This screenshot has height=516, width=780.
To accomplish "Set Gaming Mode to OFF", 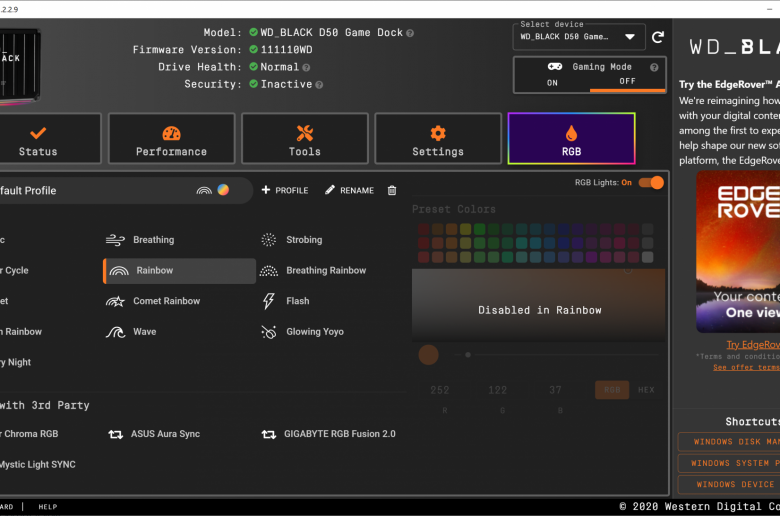I will tap(627, 81).
